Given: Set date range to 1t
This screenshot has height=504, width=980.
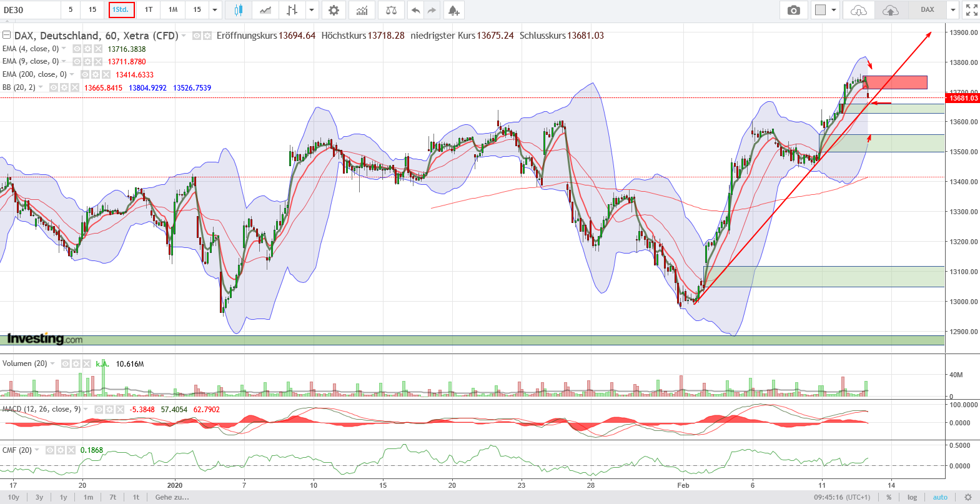Looking at the screenshot, I should [x=136, y=497].
